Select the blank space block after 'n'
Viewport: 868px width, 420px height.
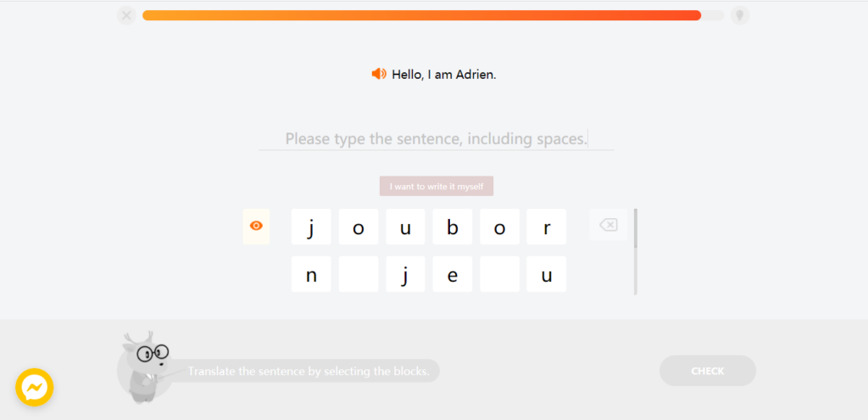[x=359, y=274]
